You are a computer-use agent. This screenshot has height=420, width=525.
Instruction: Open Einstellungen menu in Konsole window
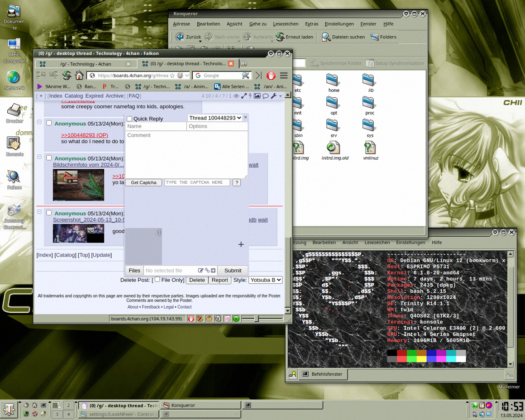point(410,243)
